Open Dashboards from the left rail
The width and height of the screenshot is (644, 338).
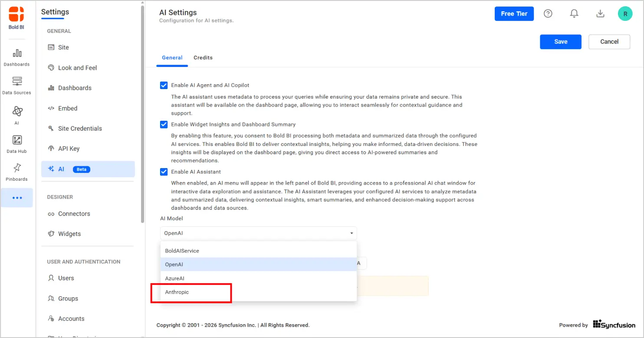click(16, 58)
